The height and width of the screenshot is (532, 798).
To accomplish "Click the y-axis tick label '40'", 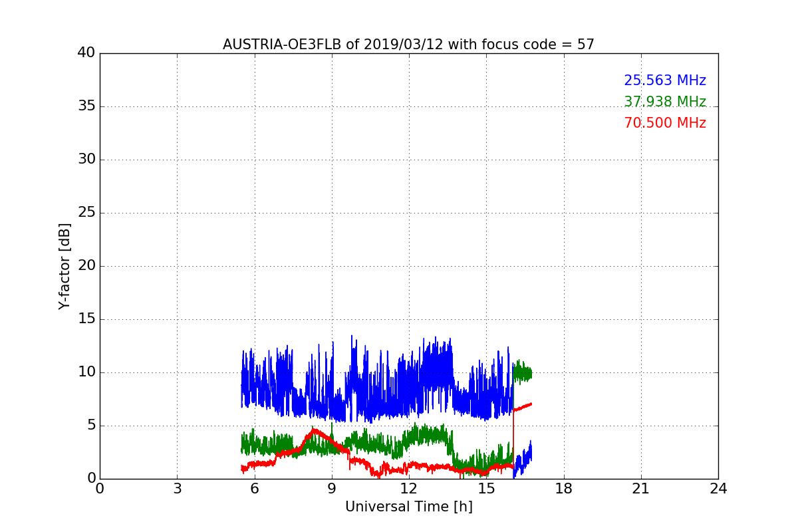I will [86, 53].
